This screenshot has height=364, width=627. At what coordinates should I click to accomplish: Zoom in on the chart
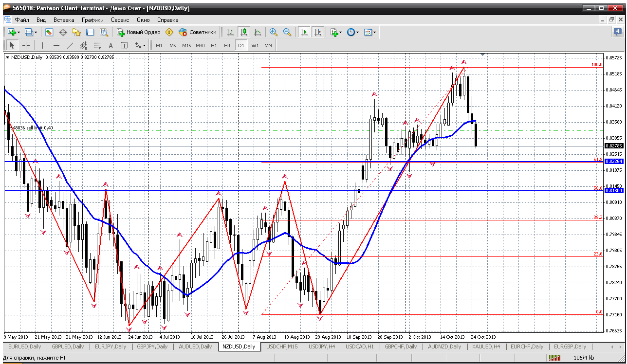(x=274, y=32)
